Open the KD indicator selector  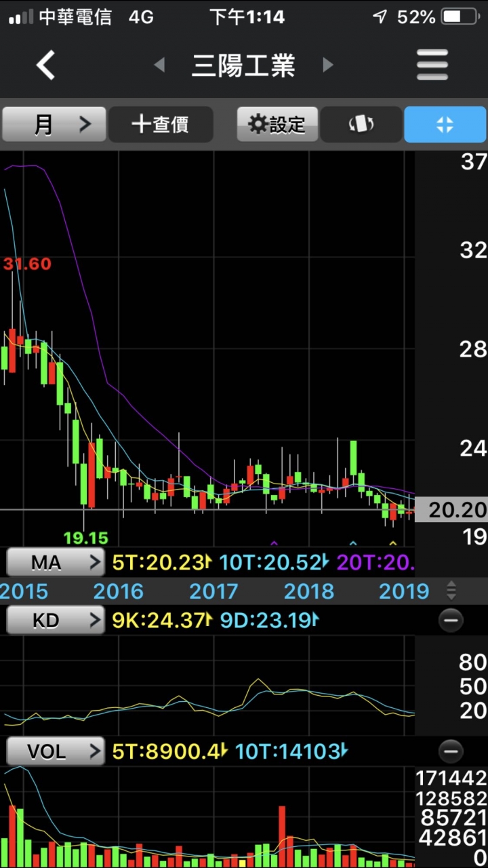click(x=55, y=620)
